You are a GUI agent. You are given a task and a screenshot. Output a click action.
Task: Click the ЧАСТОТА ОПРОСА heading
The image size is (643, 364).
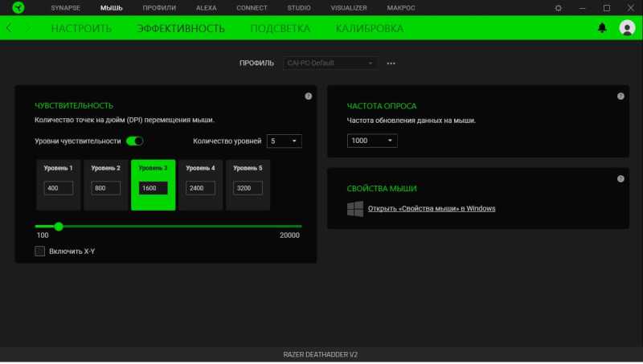coord(381,106)
